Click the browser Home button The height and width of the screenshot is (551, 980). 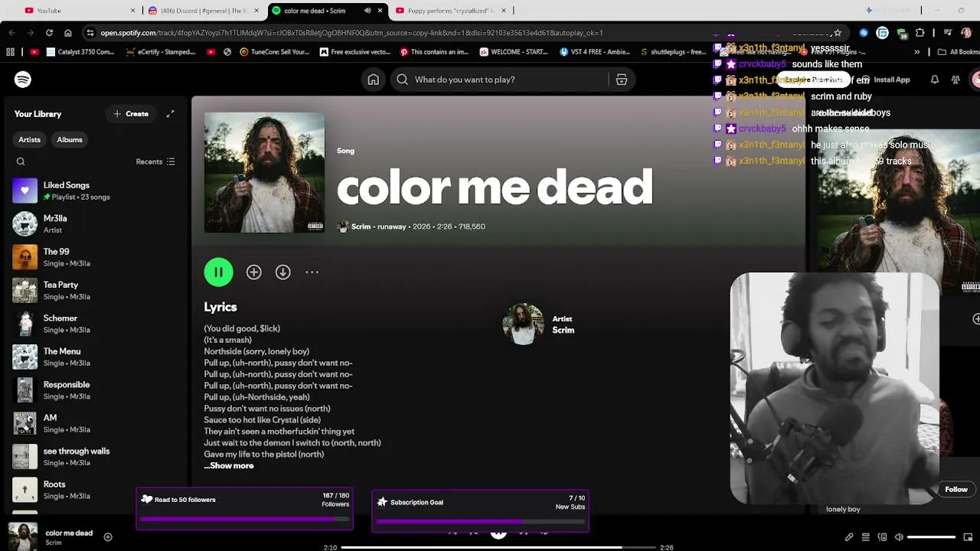tap(68, 33)
